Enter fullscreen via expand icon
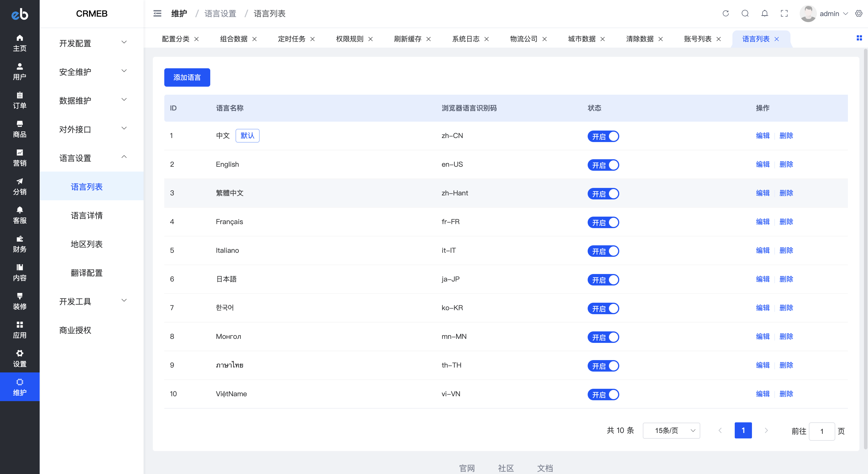 point(784,13)
